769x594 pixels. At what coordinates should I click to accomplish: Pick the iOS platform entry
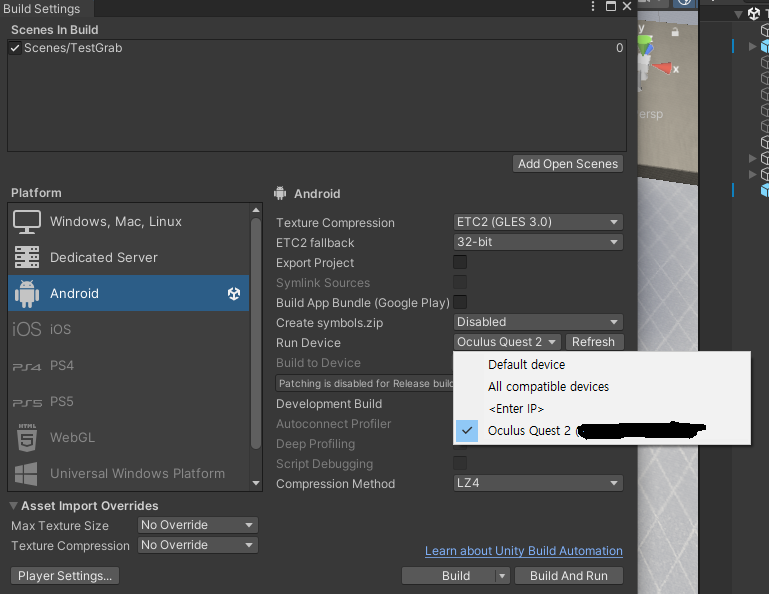tap(128, 329)
